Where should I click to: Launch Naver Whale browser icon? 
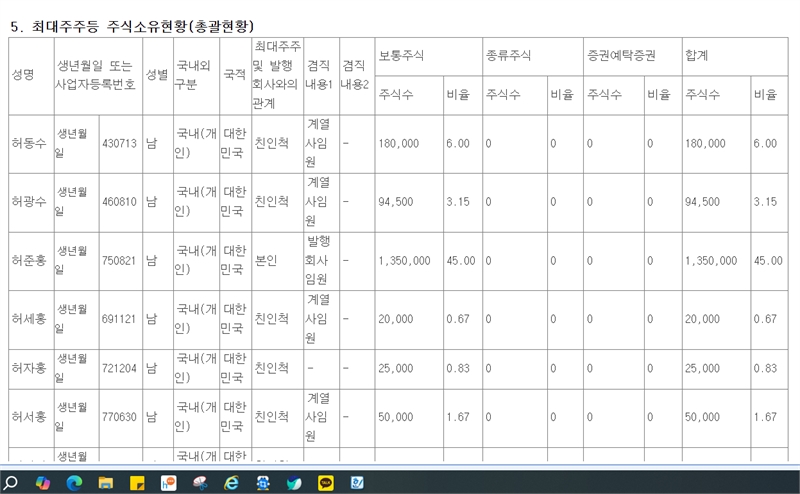point(293,482)
